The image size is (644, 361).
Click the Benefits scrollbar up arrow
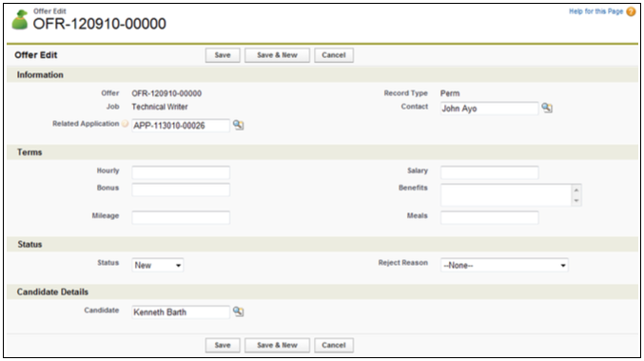click(x=576, y=190)
